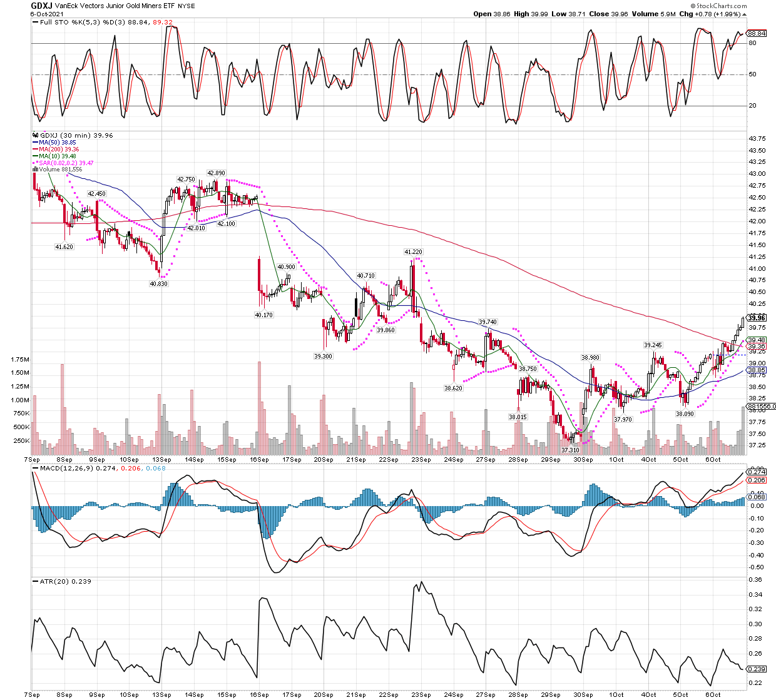Click the 42.010 price annotation
Screen dimensions: 776x700
[x=197, y=228]
